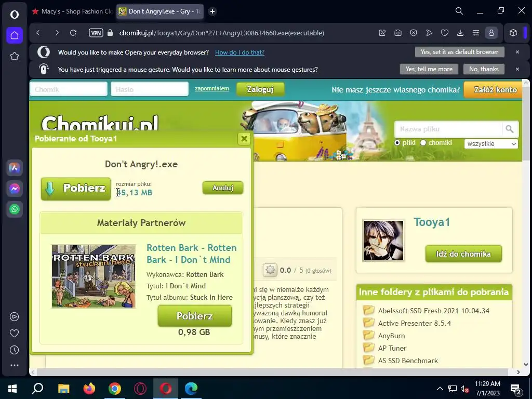
Task: Click the rating star icon
Action: pyautogui.click(x=270, y=270)
